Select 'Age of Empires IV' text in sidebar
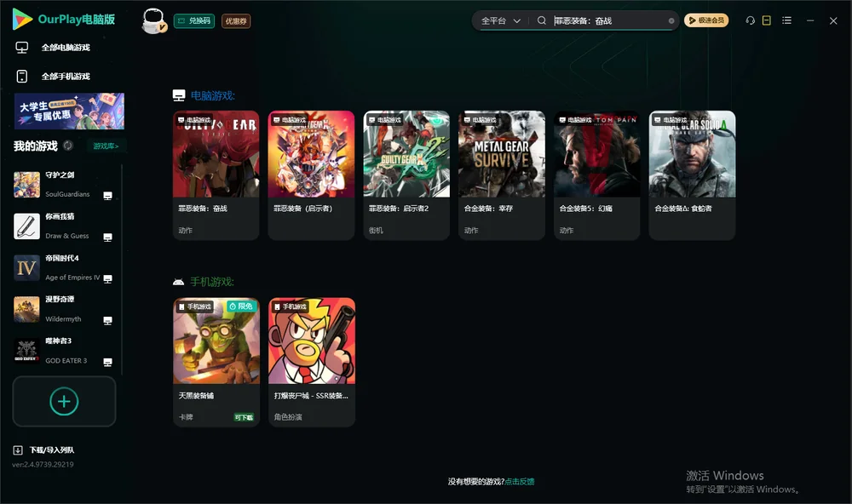This screenshot has width=852, height=504. pos(72,278)
